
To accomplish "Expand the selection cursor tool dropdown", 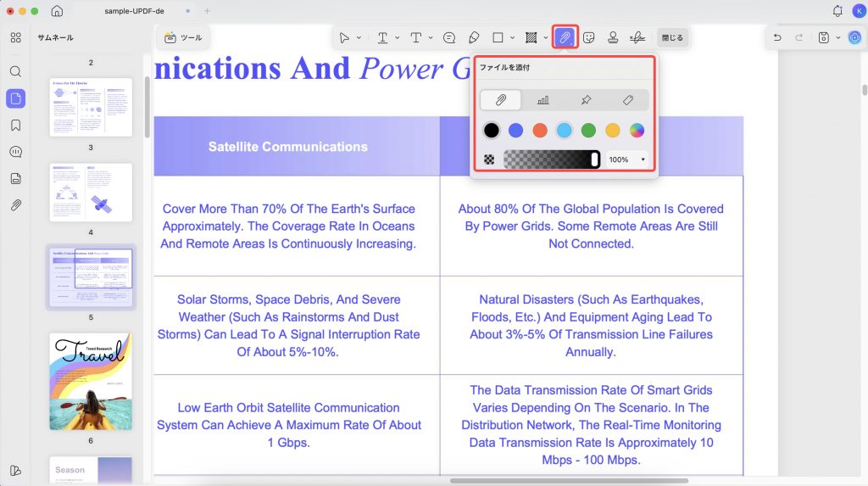I will pos(359,37).
